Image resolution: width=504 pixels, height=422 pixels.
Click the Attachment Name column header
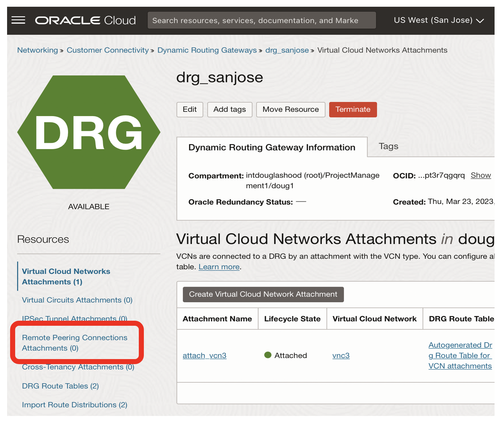217,319
